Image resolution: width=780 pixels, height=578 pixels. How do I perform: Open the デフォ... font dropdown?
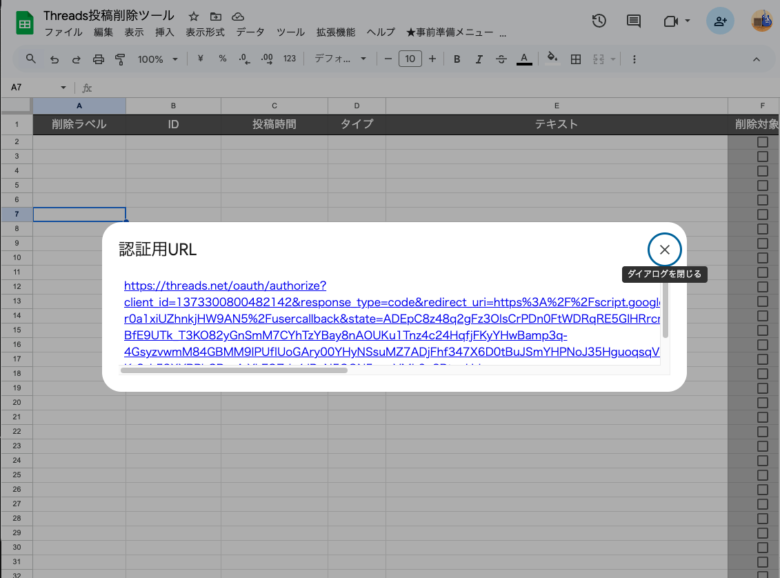[x=340, y=59]
